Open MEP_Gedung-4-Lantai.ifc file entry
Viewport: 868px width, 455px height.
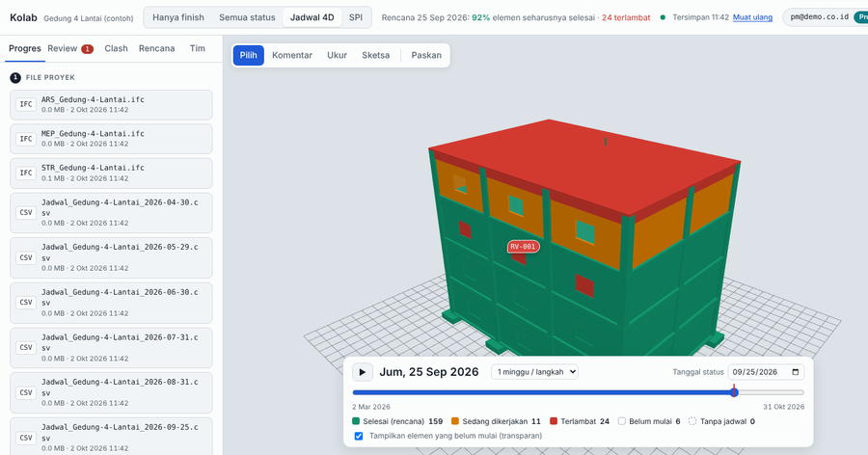(111, 139)
